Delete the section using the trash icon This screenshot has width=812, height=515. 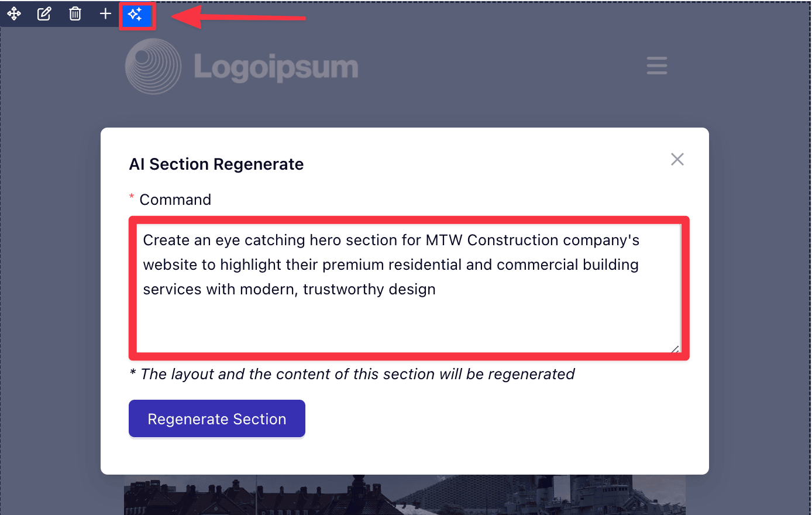click(x=75, y=13)
